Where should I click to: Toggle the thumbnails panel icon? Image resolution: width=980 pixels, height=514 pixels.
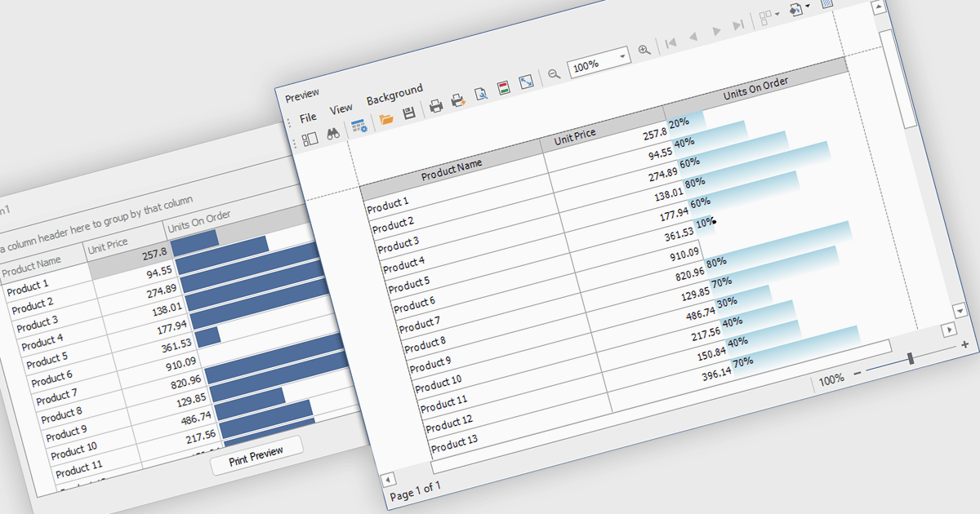310,140
